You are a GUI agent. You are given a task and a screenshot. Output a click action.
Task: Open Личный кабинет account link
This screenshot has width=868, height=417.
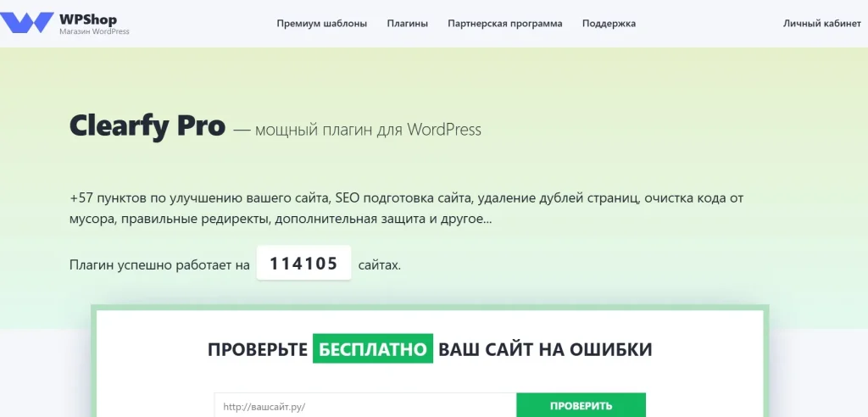pos(822,23)
